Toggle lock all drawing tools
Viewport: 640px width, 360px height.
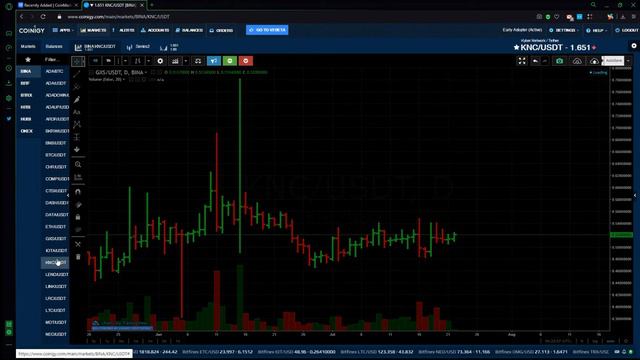click(x=78, y=217)
